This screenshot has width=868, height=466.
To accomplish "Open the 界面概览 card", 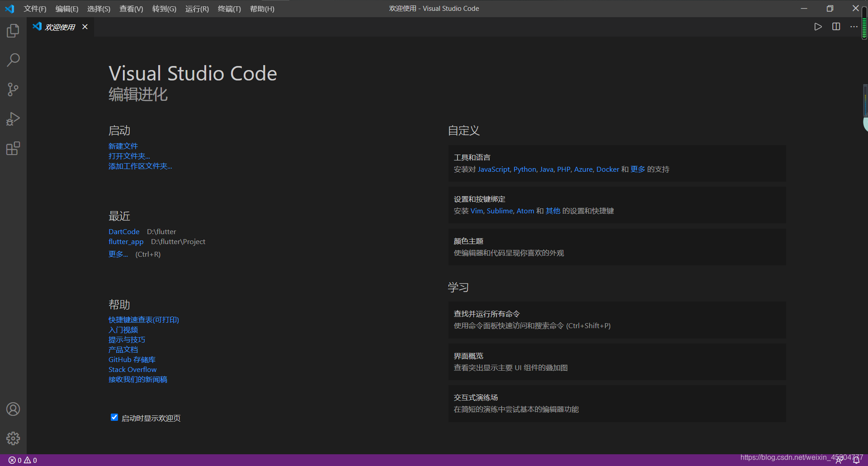I will coord(617,362).
